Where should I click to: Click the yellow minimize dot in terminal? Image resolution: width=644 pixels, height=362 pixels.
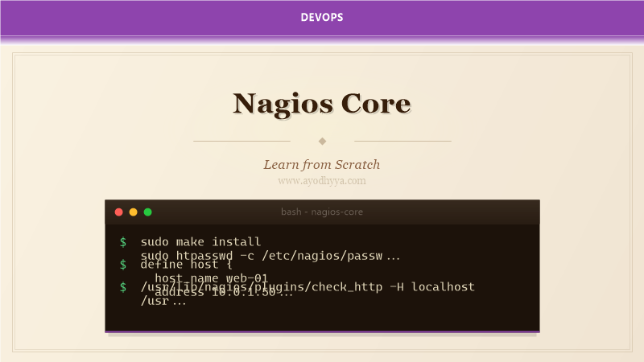coord(133,212)
